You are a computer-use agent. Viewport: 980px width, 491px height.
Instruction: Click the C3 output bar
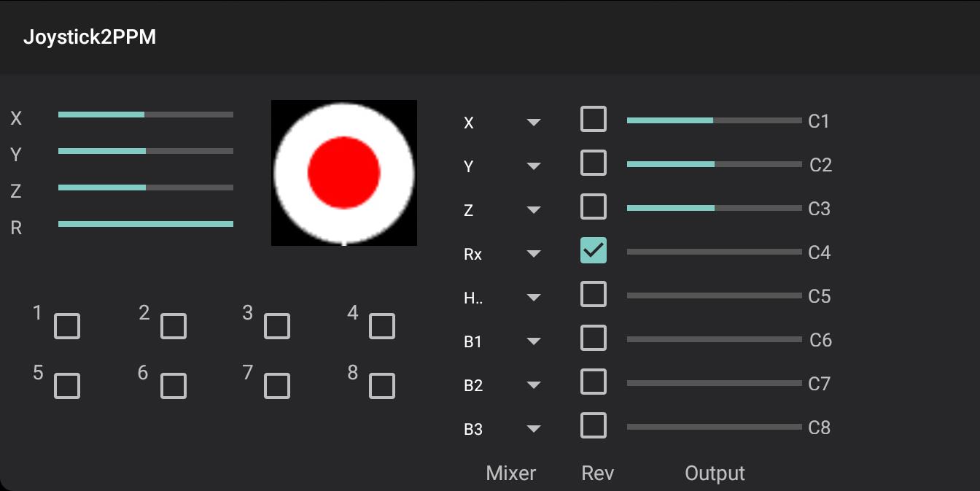click(x=715, y=208)
